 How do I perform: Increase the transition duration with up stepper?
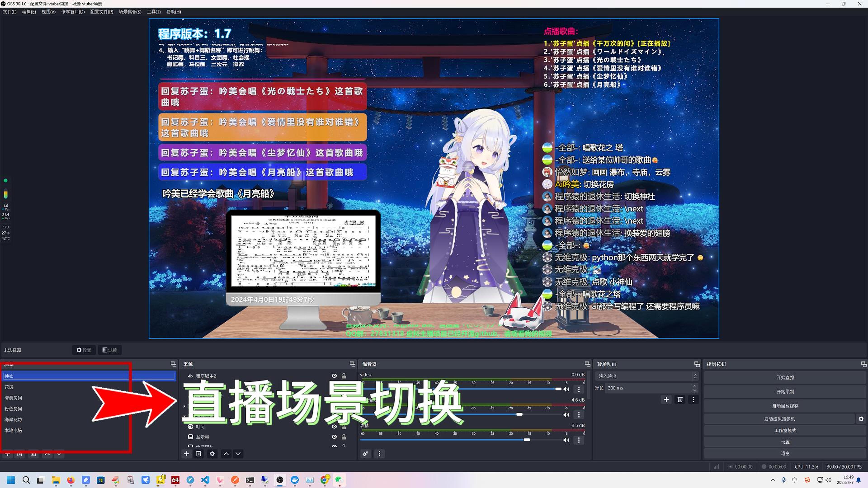pos(694,386)
